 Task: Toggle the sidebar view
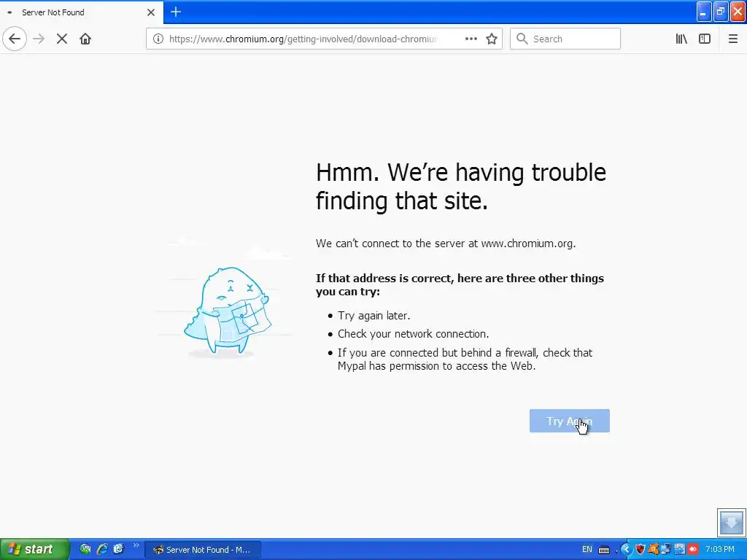coord(705,39)
